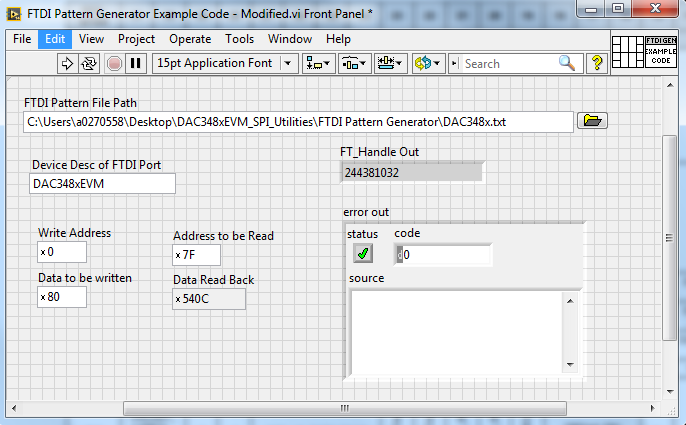Open the Resize Objects tool
The height and width of the screenshot is (425, 686).
point(390,64)
